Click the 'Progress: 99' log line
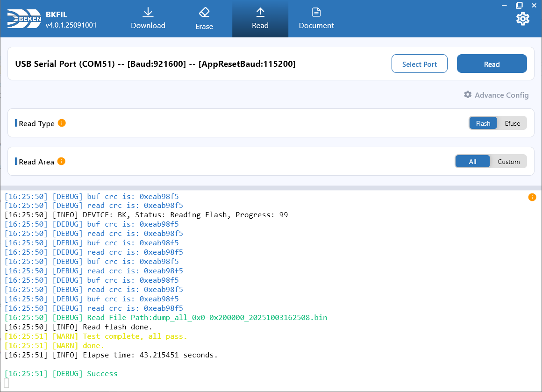 coord(146,215)
